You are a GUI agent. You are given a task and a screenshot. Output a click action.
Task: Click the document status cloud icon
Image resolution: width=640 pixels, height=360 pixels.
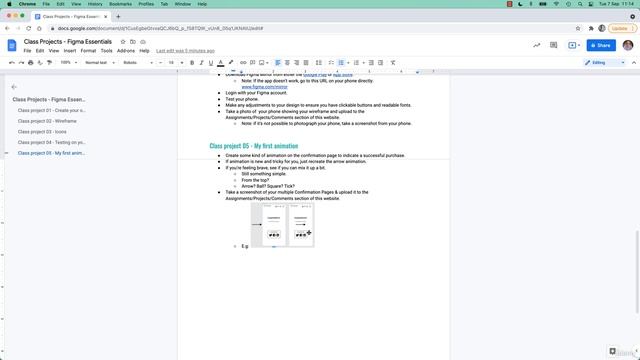point(143,42)
